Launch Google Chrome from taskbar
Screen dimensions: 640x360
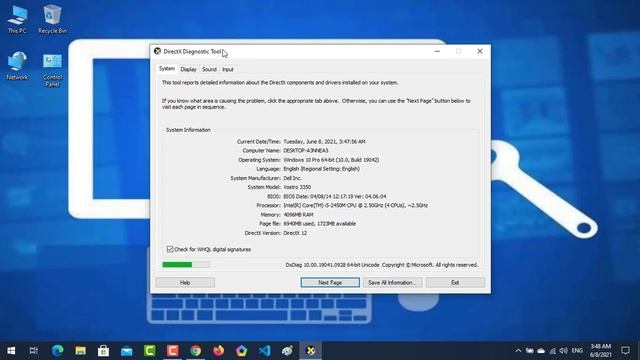tap(196, 351)
